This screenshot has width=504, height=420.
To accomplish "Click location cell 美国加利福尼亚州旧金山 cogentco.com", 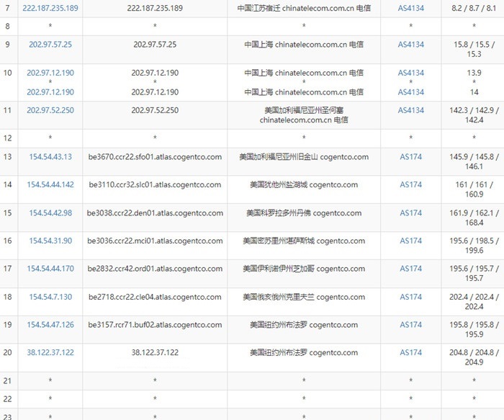I will click(304, 157).
